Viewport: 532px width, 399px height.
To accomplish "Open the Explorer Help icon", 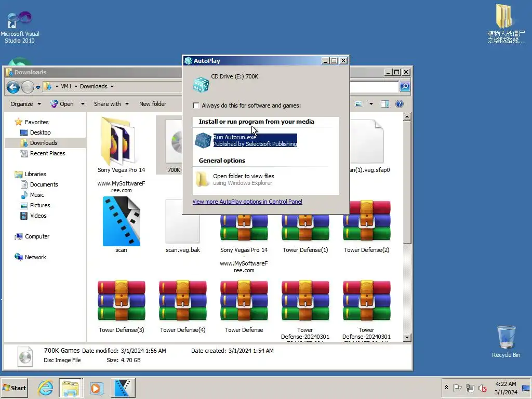I will click(x=400, y=104).
